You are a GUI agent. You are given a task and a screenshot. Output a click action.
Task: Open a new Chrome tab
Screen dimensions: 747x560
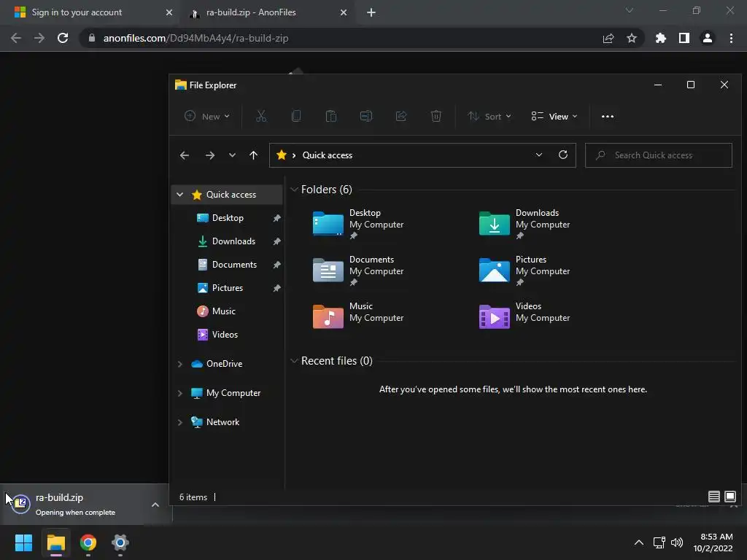point(371,12)
